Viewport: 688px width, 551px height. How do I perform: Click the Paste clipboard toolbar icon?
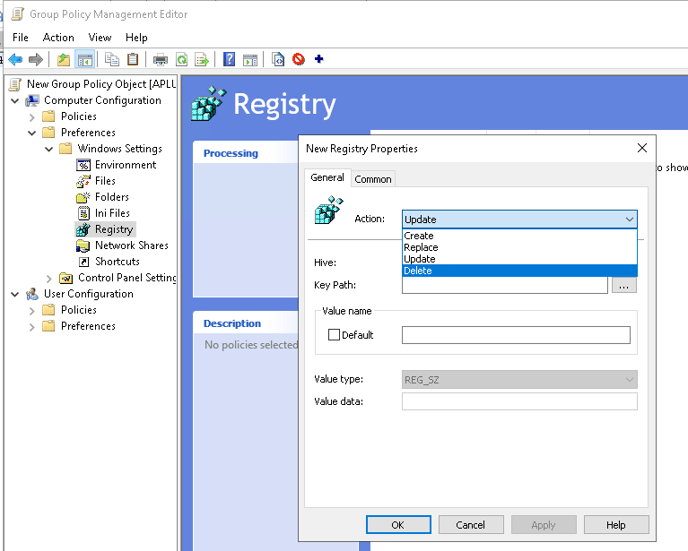pos(133,60)
